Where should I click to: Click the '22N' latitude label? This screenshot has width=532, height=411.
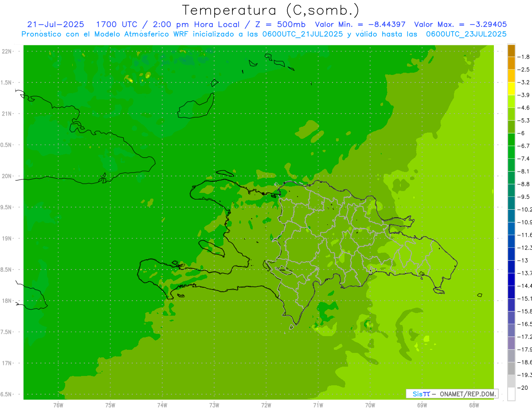coord(7,51)
